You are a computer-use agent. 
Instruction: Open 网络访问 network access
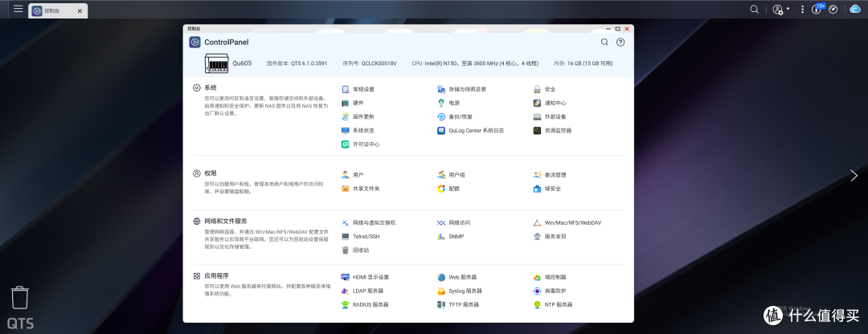[454, 223]
